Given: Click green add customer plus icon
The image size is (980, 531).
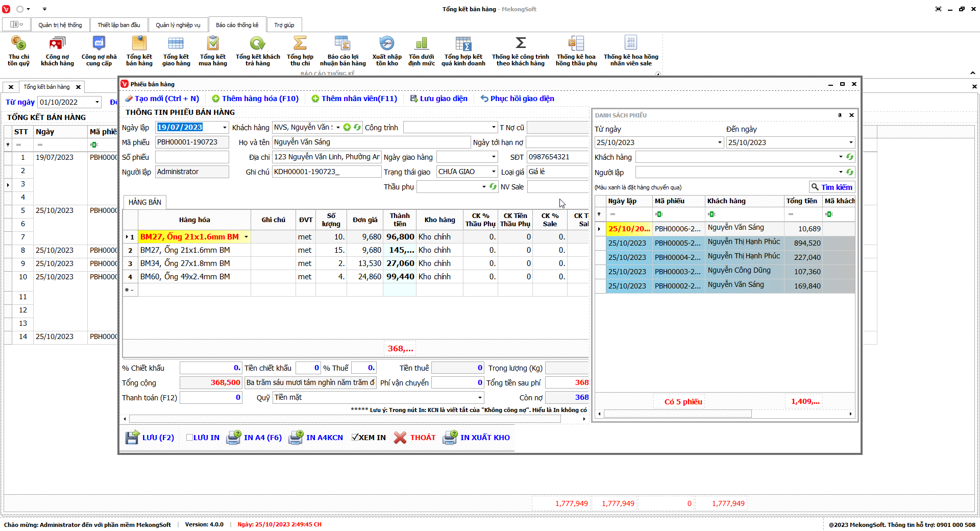Looking at the screenshot, I should (347, 127).
